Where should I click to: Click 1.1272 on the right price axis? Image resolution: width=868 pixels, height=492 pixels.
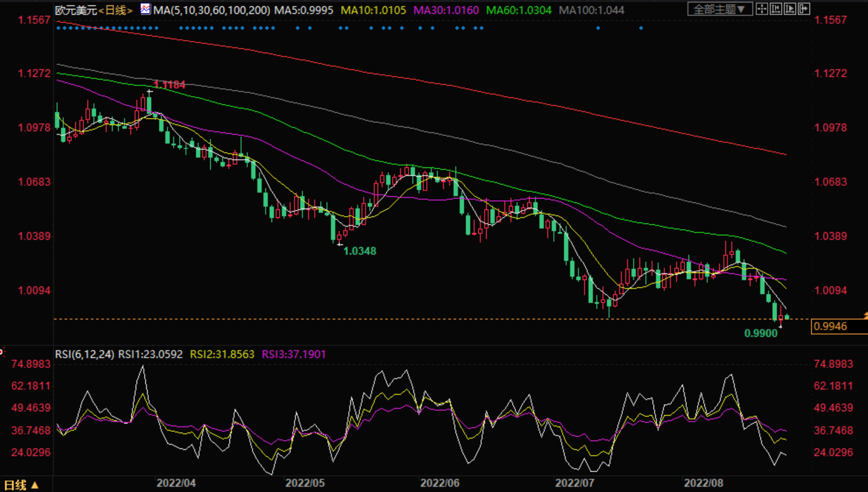pos(831,74)
